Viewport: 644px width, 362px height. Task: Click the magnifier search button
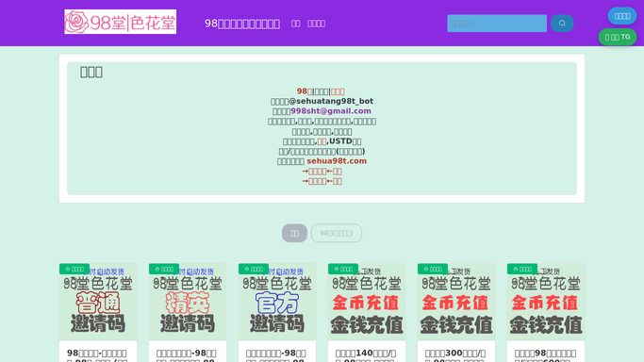pyautogui.click(x=562, y=24)
